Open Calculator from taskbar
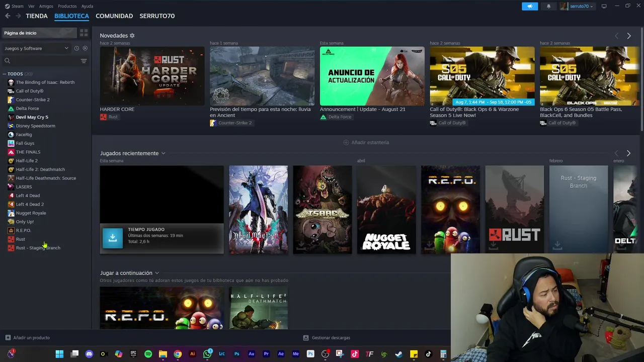The width and height of the screenshot is (644, 362). [x=443, y=354]
